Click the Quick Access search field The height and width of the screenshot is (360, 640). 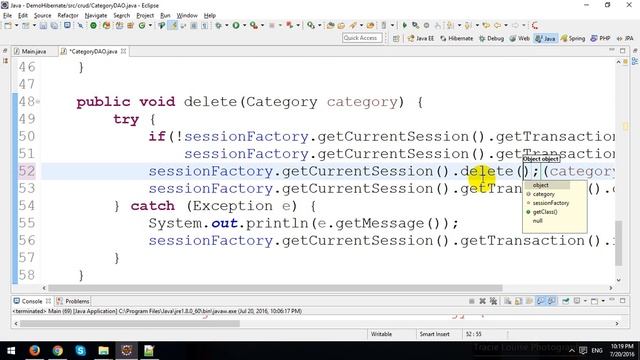[362, 38]
